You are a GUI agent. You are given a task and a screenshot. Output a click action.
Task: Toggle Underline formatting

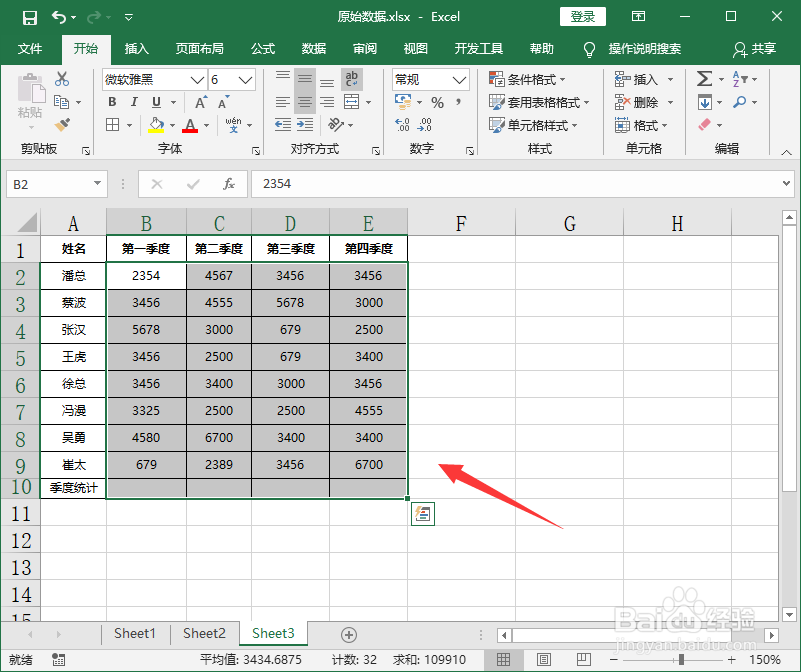pyautogui.click(x=156, y=102)
